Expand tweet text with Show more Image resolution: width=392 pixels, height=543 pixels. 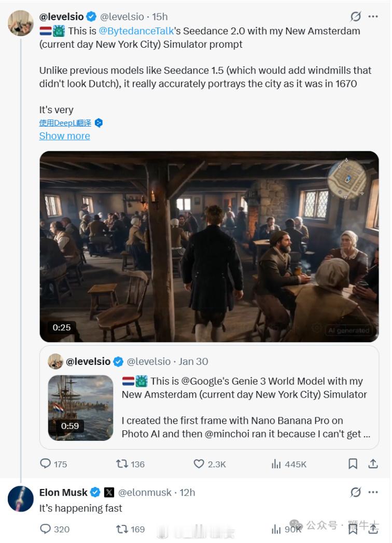(x=64, y=136)
